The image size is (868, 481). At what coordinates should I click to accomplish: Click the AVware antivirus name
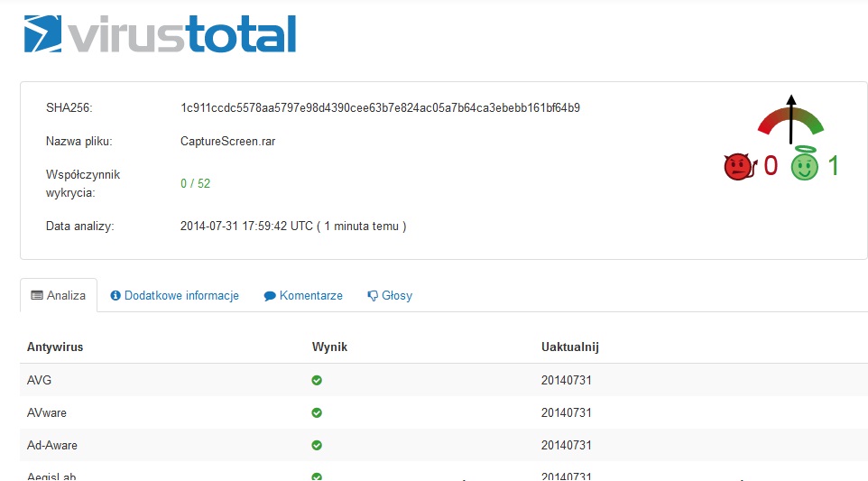tap(47, 413)
